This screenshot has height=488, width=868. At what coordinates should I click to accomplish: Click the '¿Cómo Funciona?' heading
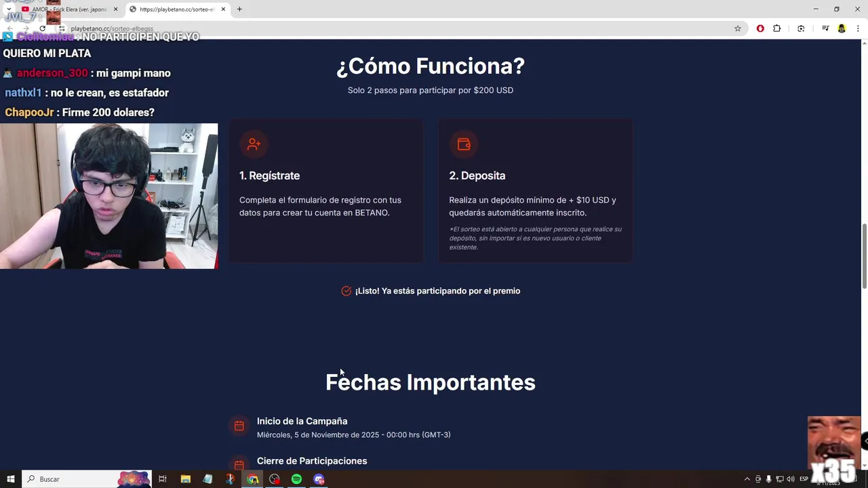click(431, 66)
